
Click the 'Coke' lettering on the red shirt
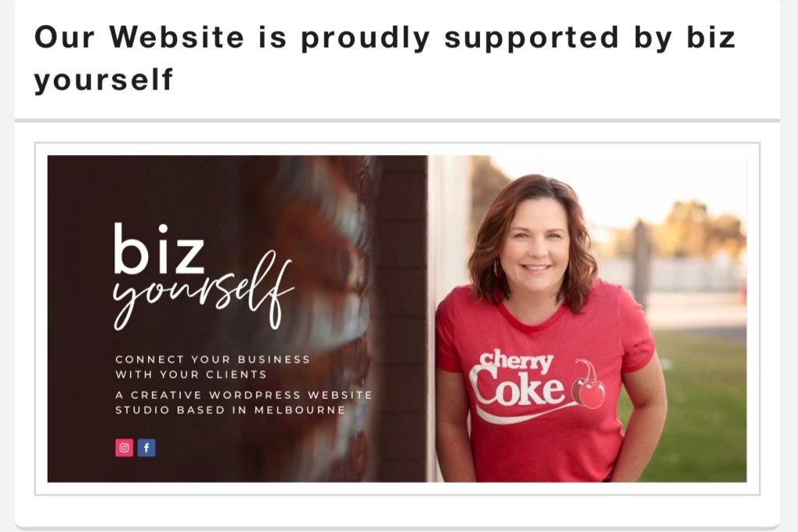[x=517, y=388]
